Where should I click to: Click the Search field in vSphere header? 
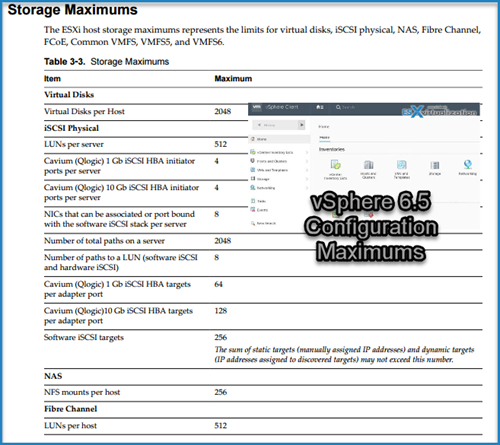348,107
